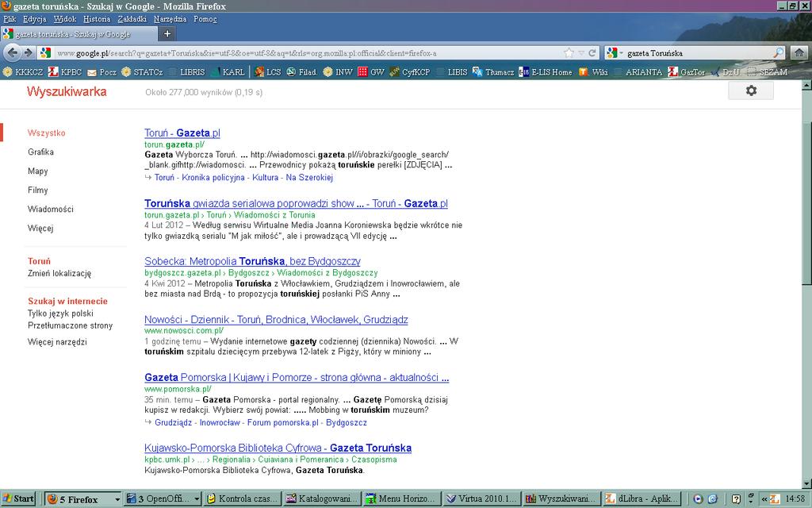This screenshot has width=812, height=508.
Task: Open Sobecka: Metropolia Toruńska result
Action: coord(253,261)
